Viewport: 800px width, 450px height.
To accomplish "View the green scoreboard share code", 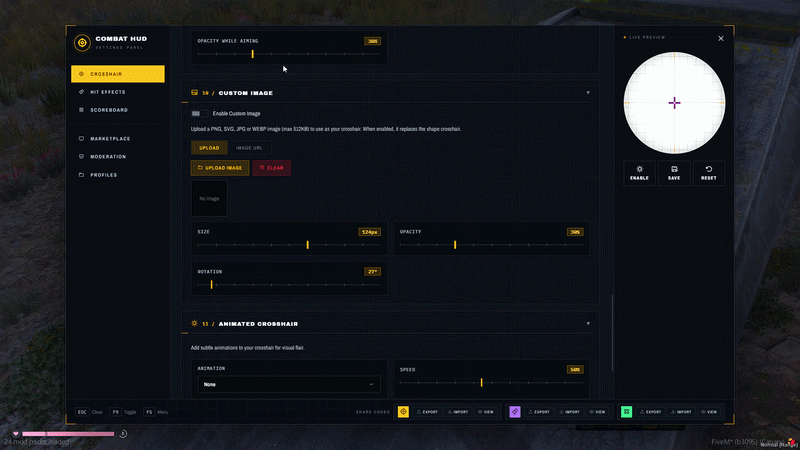I will 709,412.
